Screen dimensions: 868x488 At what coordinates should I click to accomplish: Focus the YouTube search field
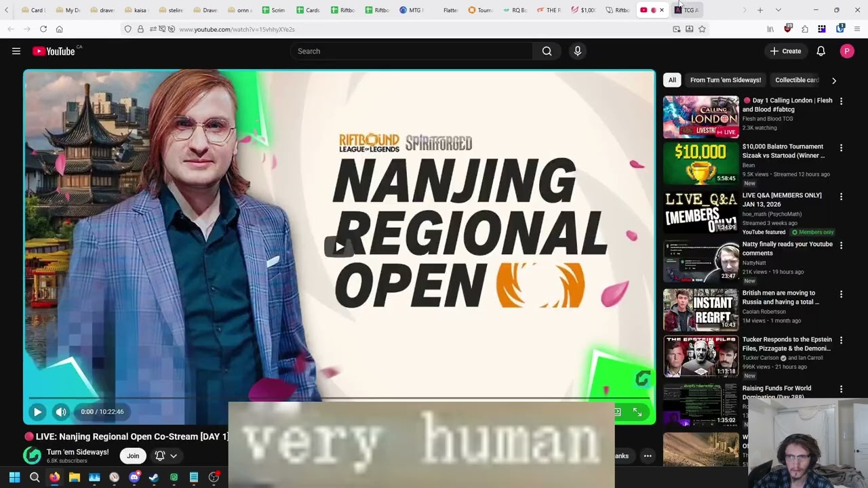tap(412, 51)
